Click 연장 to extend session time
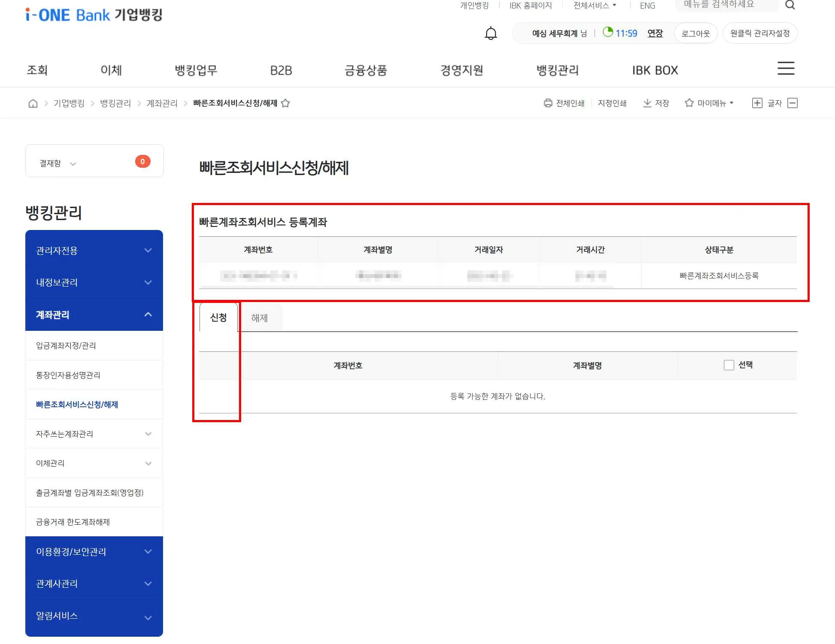Image resolution: width=835 pixels, height=644 pixels. point(655,33)
